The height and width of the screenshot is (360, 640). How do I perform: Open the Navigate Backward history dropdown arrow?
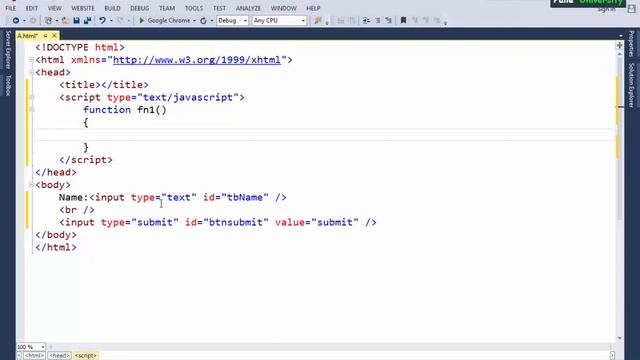tap(24, 20)
